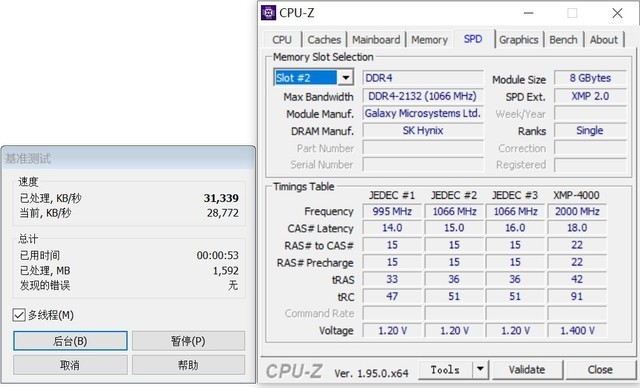Click the 995 MHz JEDEC #1 frequency
The image size is (640, 388).
coord(392,211)
